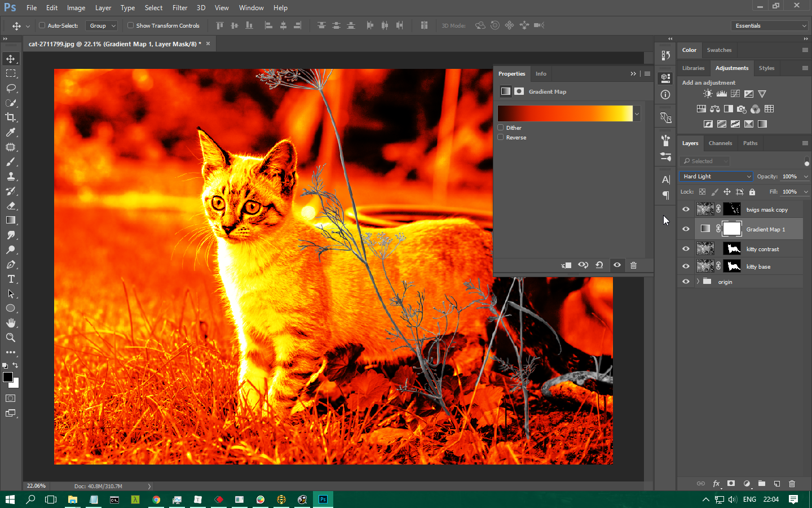Expand the origin layer group
The width and height of the screenshot is (812, 508).
[x=698, y=281]
